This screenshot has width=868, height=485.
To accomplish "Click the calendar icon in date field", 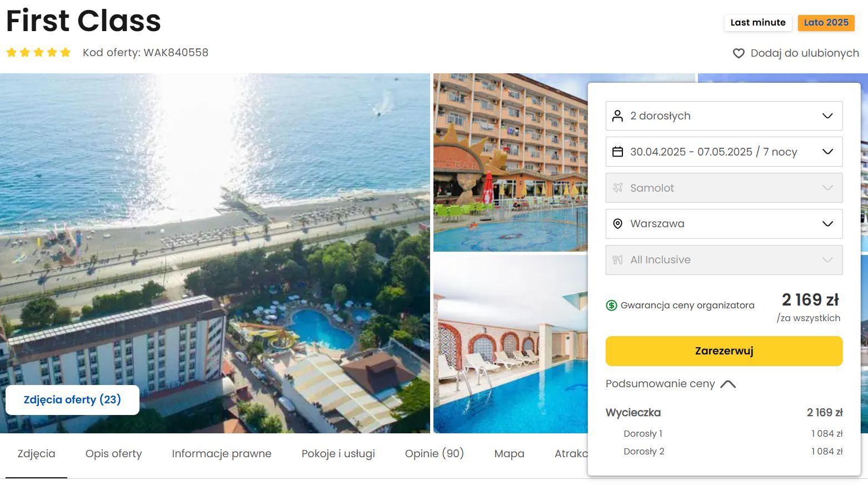I will click(x=617, y=152).
